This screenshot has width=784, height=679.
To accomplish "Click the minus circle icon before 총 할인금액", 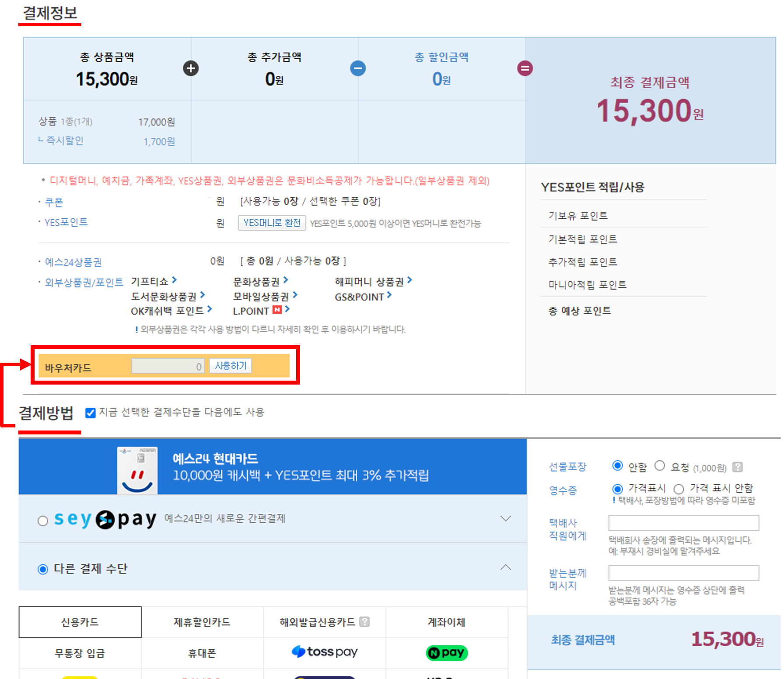I will [x=358, y=68].
